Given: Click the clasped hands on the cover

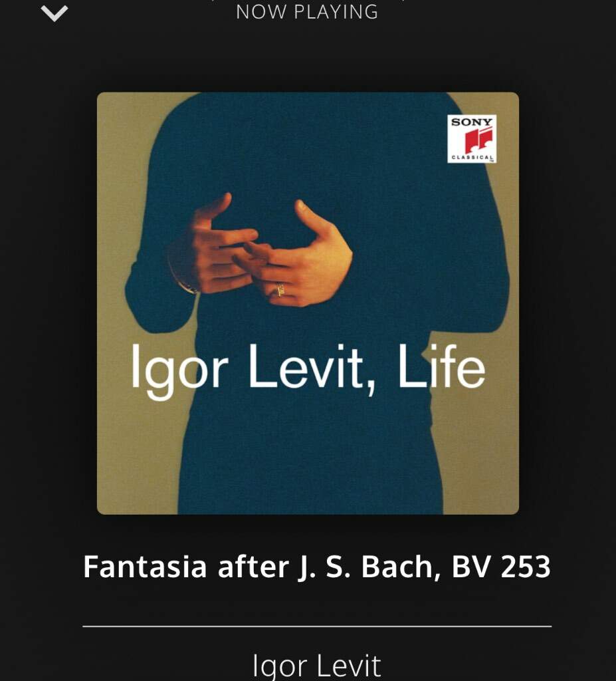Looking at the screenshot, I should click(x=260, y=251).
